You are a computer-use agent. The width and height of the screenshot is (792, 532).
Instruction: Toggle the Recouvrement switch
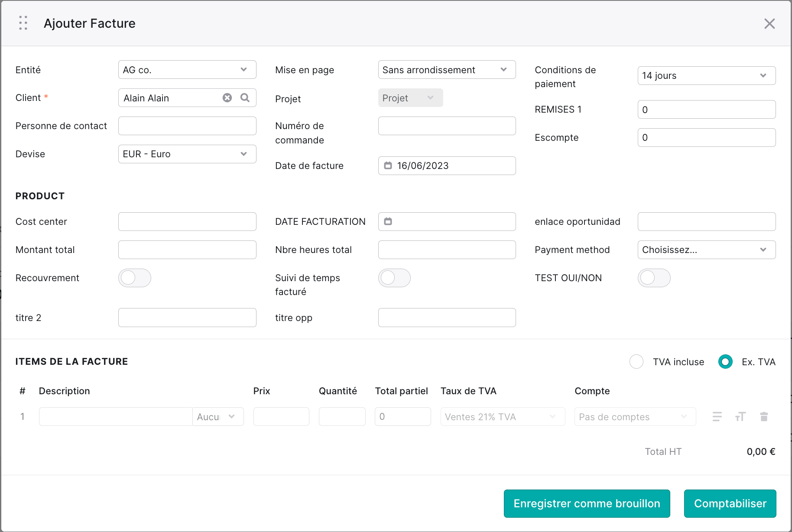point(135,278)
